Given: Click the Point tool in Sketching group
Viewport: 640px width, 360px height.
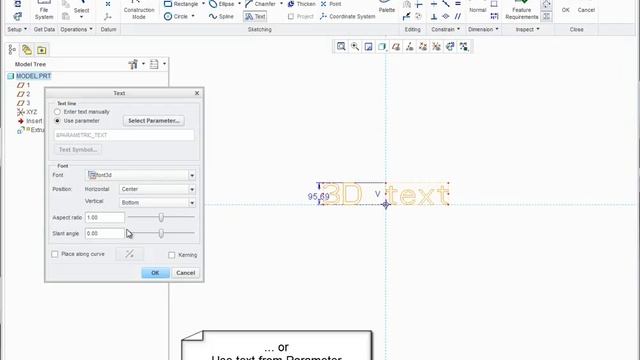Looking at the screenshot, I should (331, 4).
